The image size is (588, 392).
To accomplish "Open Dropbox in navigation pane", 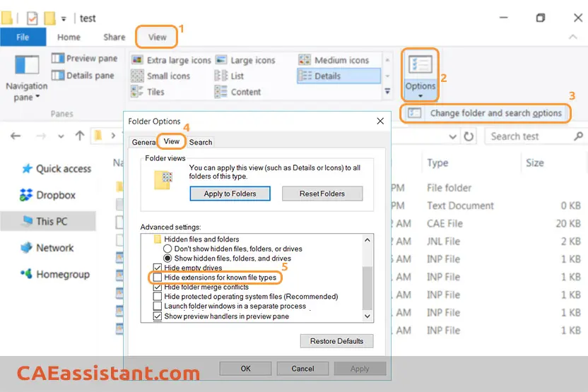I will point(47,195).
